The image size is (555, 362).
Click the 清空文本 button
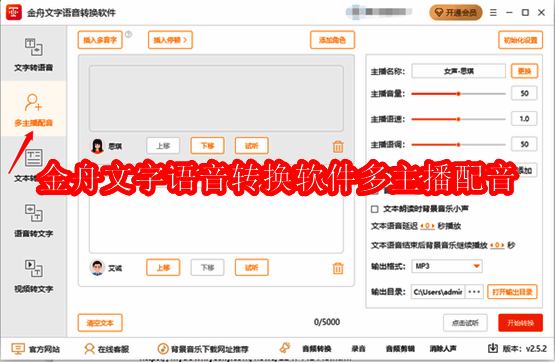coord(100,323)
